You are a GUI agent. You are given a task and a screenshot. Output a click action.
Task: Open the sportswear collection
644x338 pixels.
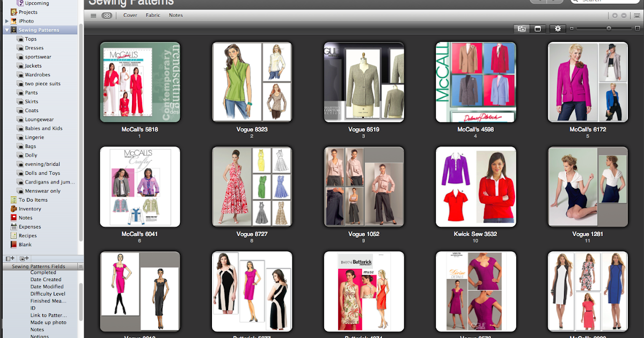pos(38,57)
